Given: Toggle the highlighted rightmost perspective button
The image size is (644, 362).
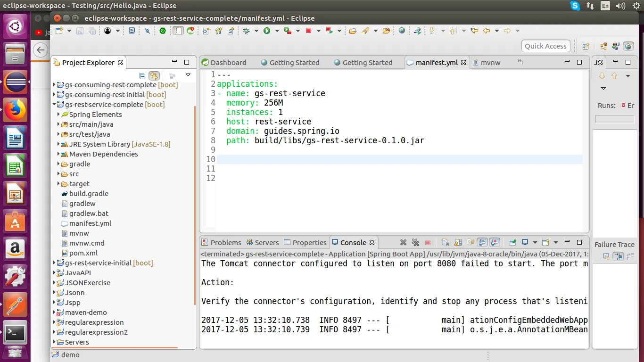Looking at the screenshot, I should 628,46.
